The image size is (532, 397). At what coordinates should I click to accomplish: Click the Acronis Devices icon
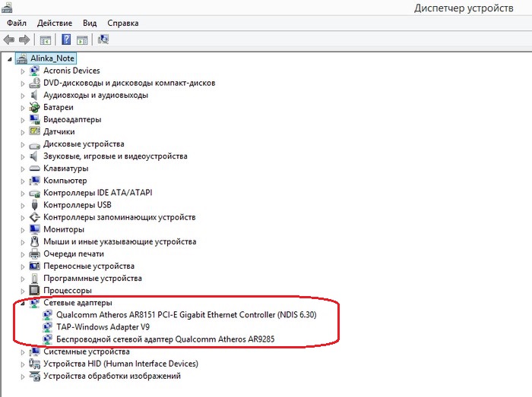coord(34,71)
